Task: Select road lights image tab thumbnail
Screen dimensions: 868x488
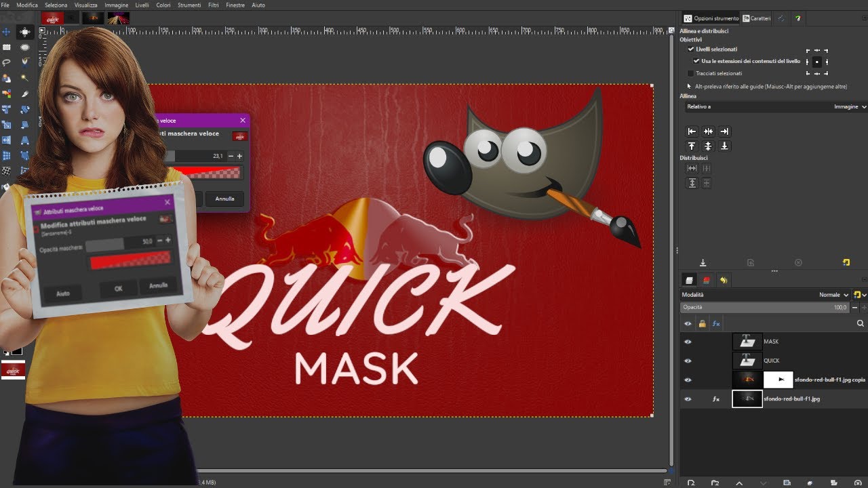Action: coord(118,18)
